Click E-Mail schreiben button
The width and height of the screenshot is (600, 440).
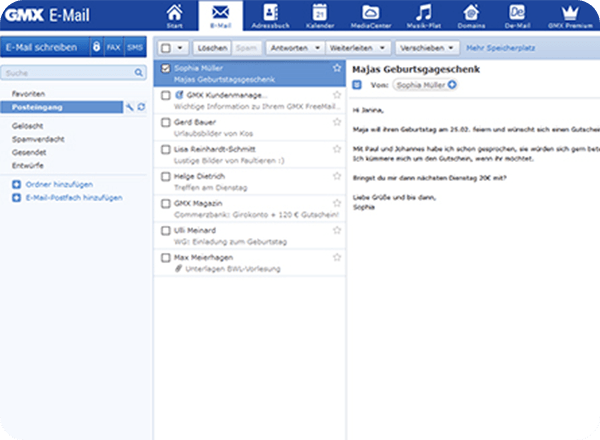45,47
